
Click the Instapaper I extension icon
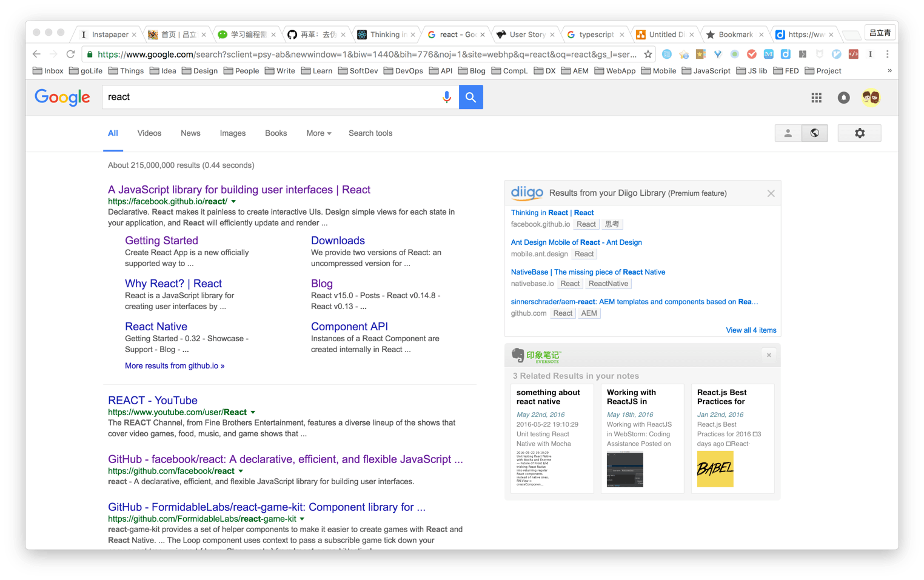point(870,54)
